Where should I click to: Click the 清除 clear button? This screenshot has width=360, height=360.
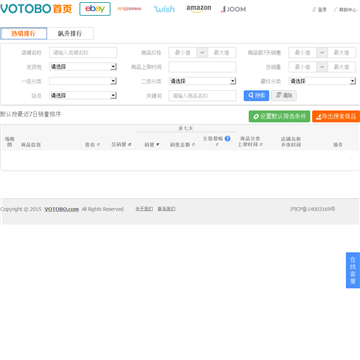point(284,96)
